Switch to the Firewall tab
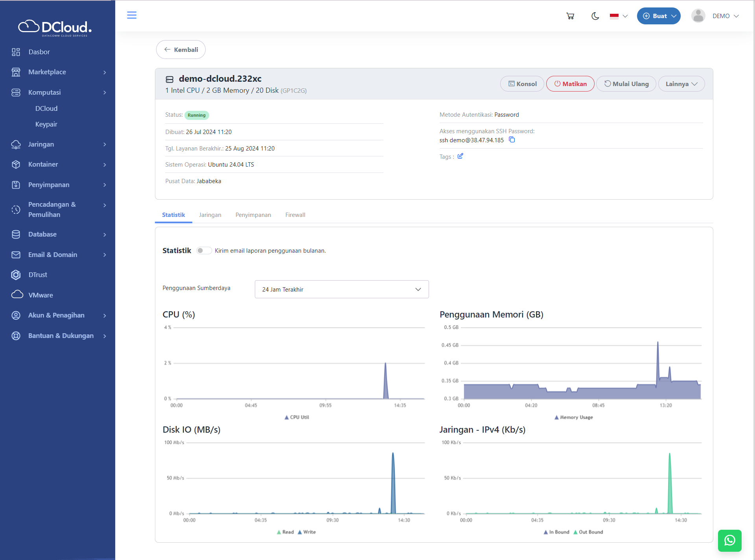 pos(295,215)
